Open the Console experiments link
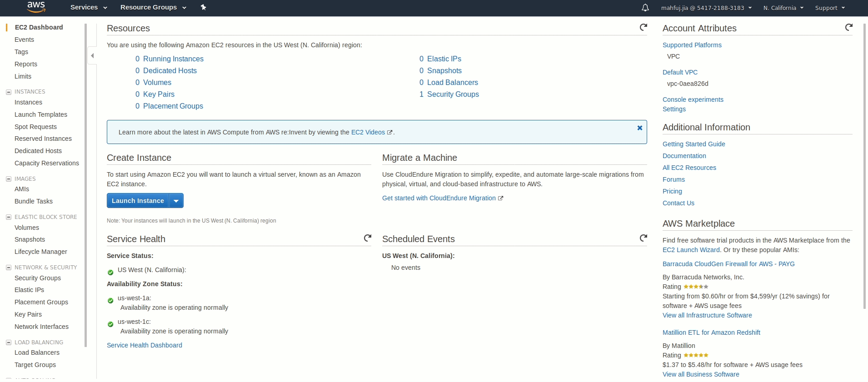Screen dimensions: 868x382 693,99
